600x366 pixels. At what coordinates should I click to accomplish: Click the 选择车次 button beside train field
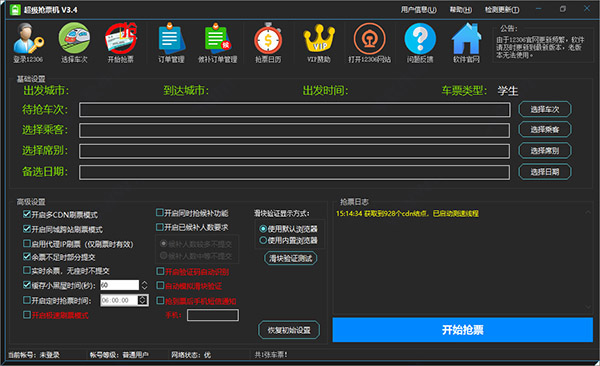click(545, 109)
